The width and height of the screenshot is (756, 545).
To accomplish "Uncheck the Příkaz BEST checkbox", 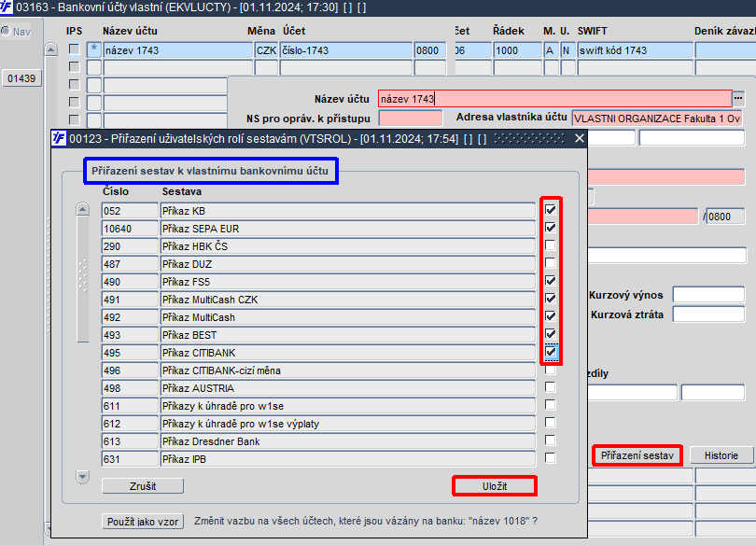I will tap(550, 334).
